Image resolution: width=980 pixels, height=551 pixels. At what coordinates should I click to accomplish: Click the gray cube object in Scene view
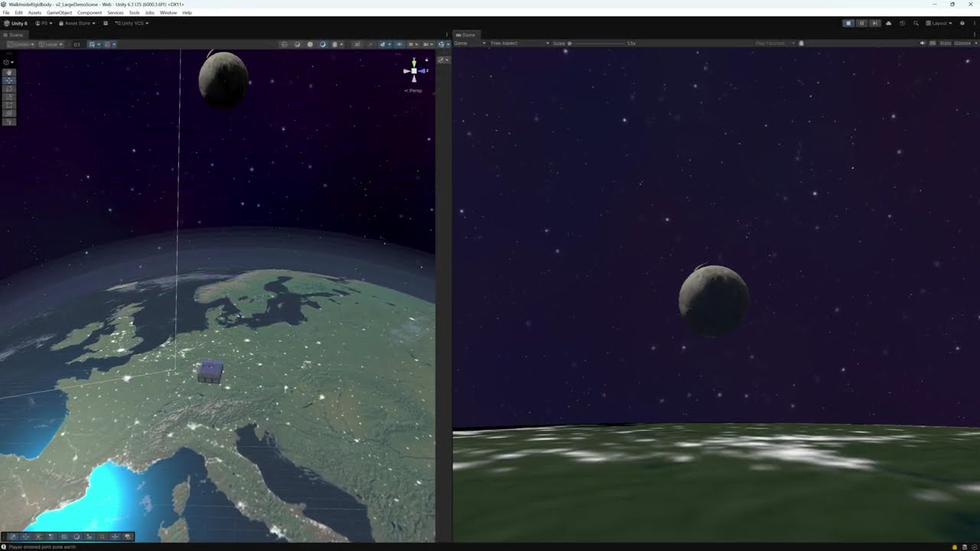(x=211, y=372)
